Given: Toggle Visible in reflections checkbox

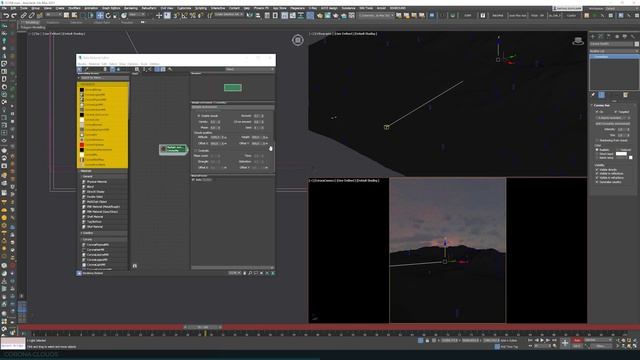Looking at the screenshot, I should point(597,173).
